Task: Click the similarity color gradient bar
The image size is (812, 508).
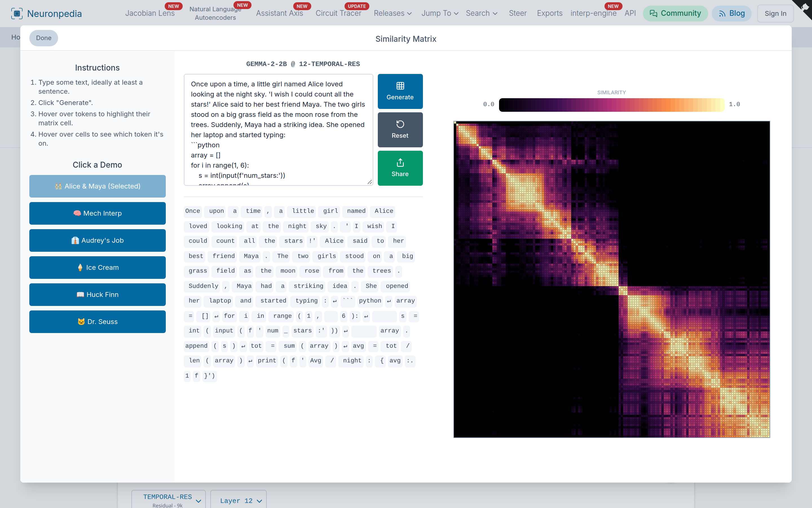Action: [611, 104]
